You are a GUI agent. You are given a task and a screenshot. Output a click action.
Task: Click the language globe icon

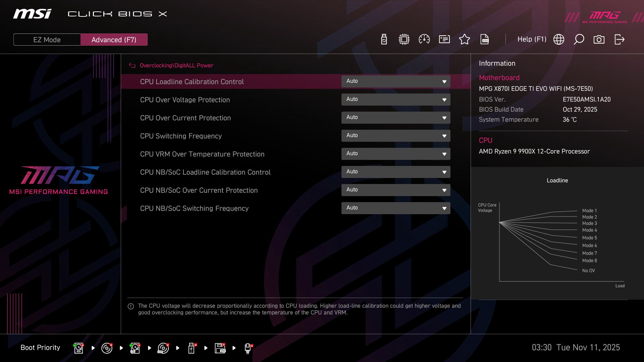click(x=558, y=39)
